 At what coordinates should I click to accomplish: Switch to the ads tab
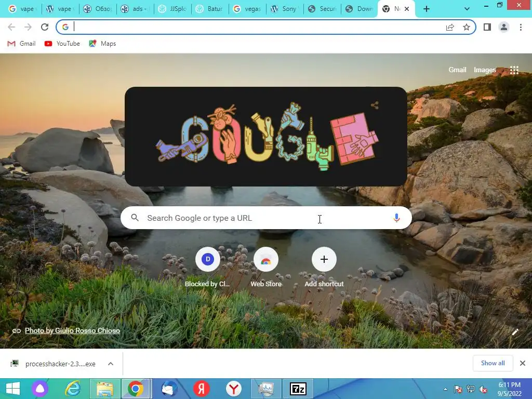pos(136,9)
